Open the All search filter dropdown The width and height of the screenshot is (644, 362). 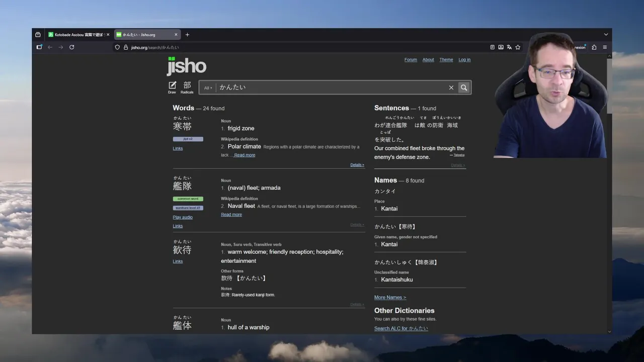coord(207,87)
